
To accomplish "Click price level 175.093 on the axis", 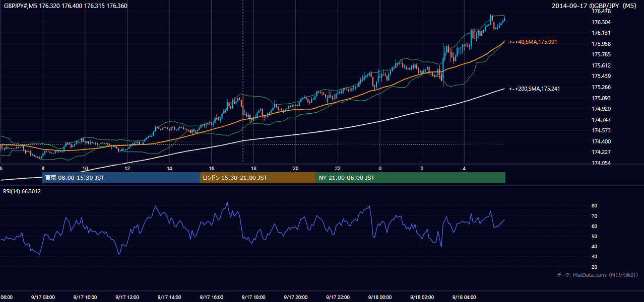I will 601,98.
